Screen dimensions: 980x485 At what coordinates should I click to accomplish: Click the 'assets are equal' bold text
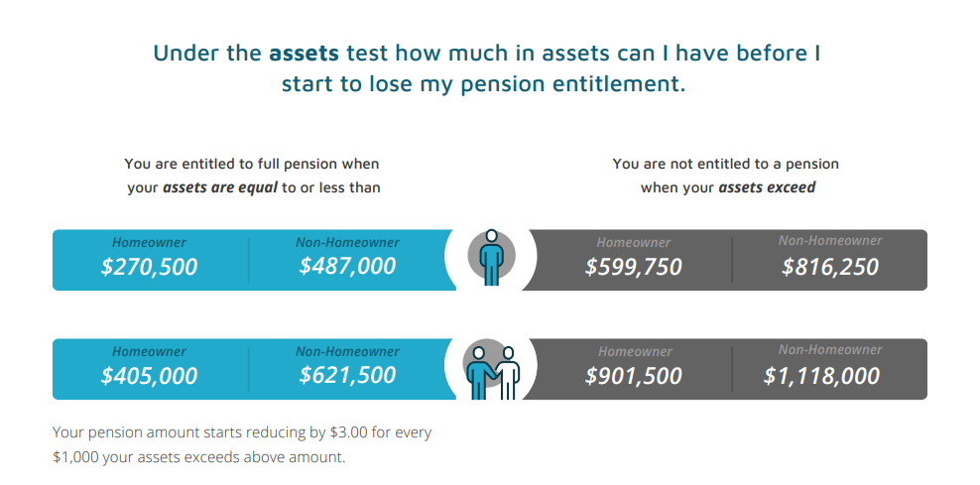click(220, 187)
